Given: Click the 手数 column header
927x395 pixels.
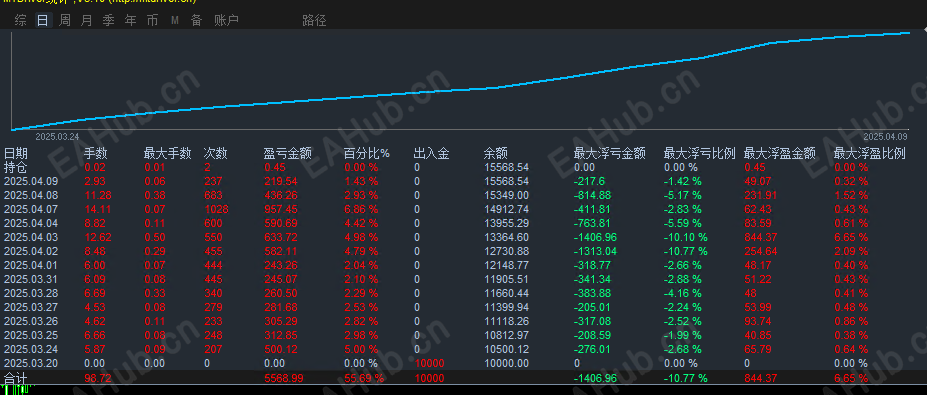Looking at the screenshot, I should [96, 154].
